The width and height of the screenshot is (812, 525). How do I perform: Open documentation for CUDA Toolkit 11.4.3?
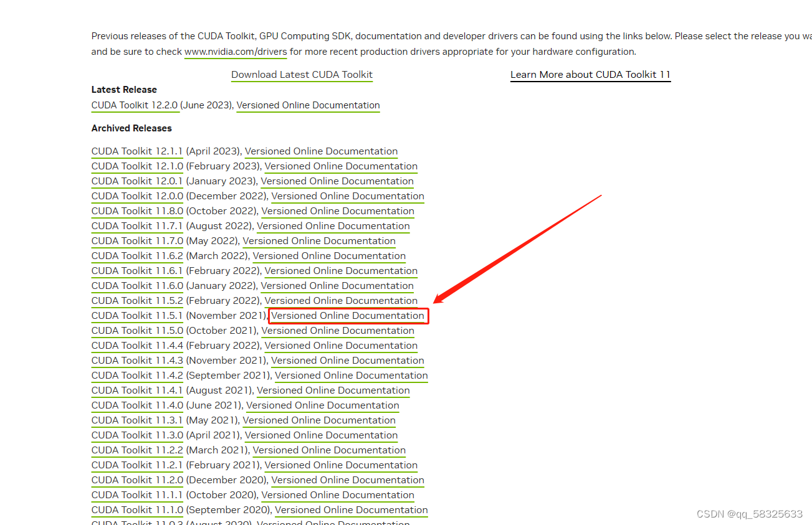(x=348, y=361)
